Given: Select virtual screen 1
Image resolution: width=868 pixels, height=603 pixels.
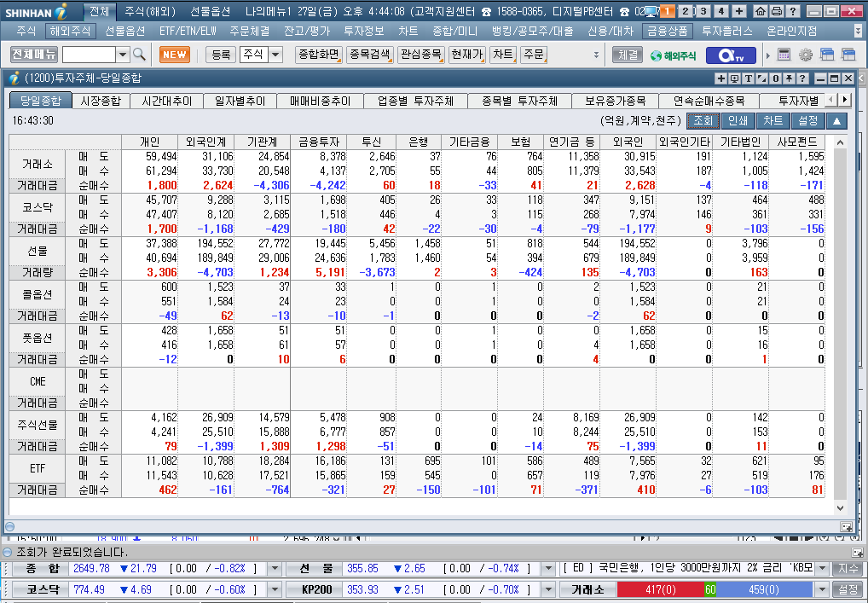Looking at the screenshot, I should click(668, 10).
